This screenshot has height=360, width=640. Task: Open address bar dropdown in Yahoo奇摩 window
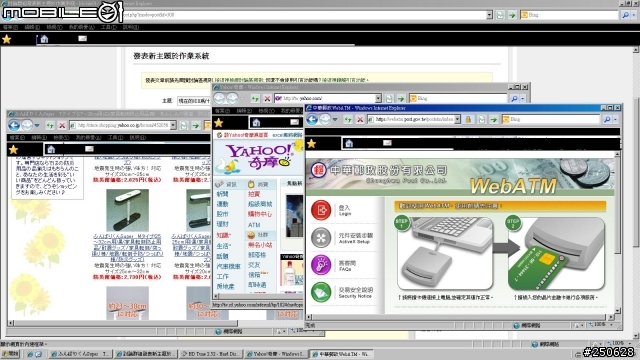tap(378, 98)
